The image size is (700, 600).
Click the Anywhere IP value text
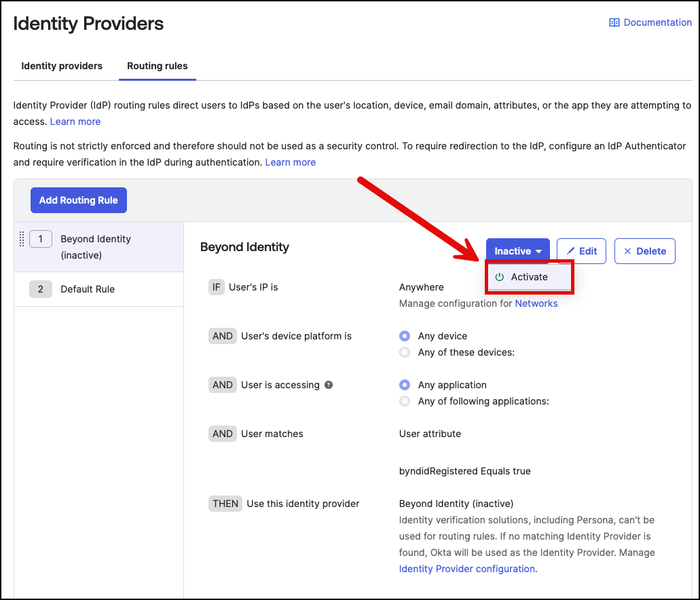[x=422, y=287]
